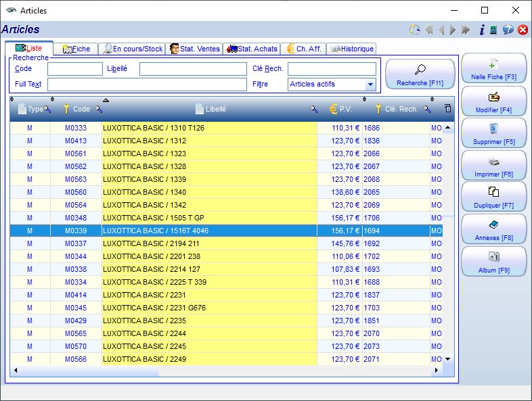
Task: Click the magnifier icon in Clé. Rech. header
Action: pyautogui.click(x=427, y=109)
